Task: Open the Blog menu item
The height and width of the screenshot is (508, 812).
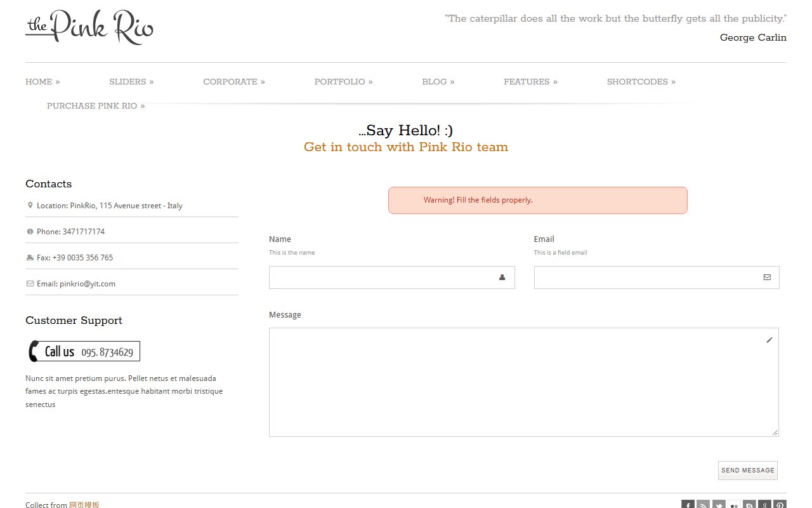Action: (x=438, y=82)
